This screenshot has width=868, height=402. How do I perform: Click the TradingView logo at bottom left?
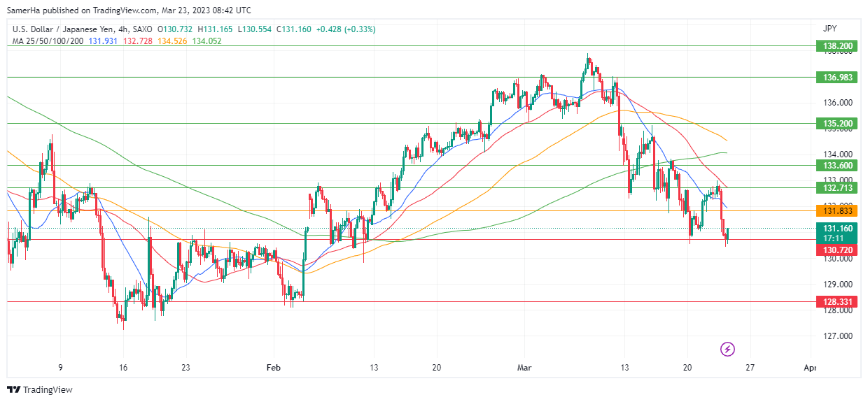40,389
